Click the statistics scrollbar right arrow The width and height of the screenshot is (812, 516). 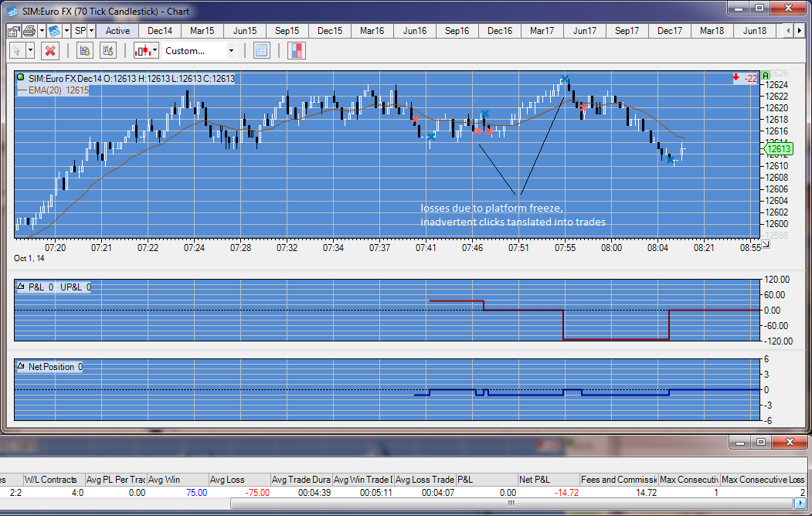[800, 503]
